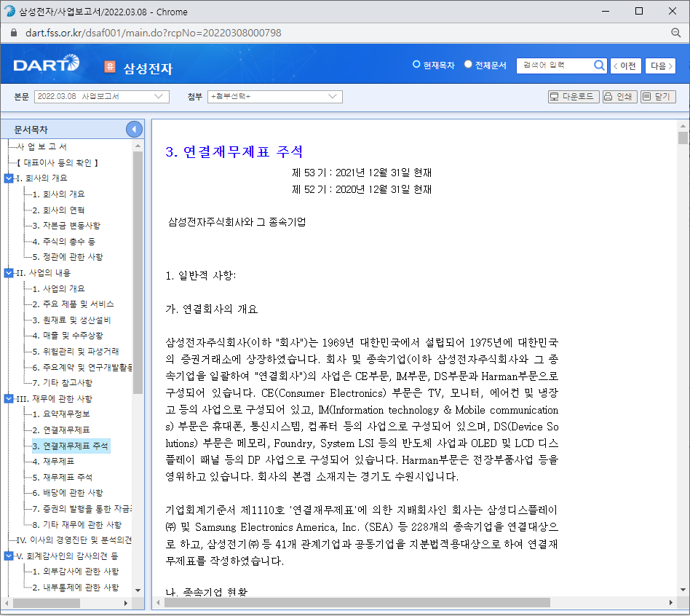The image size is (690, 616).
Task: Collapse the II. 사업의 내용 tree node
Action: point(8,273)
